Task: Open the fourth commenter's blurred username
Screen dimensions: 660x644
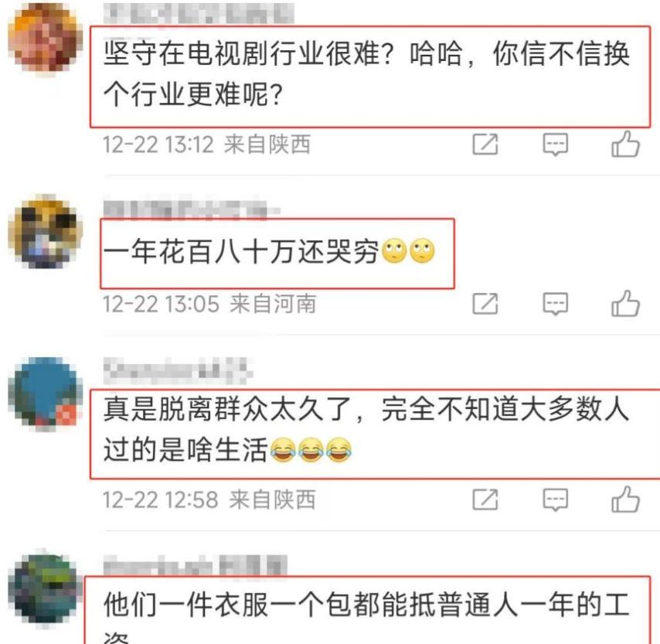Action: 196,566
